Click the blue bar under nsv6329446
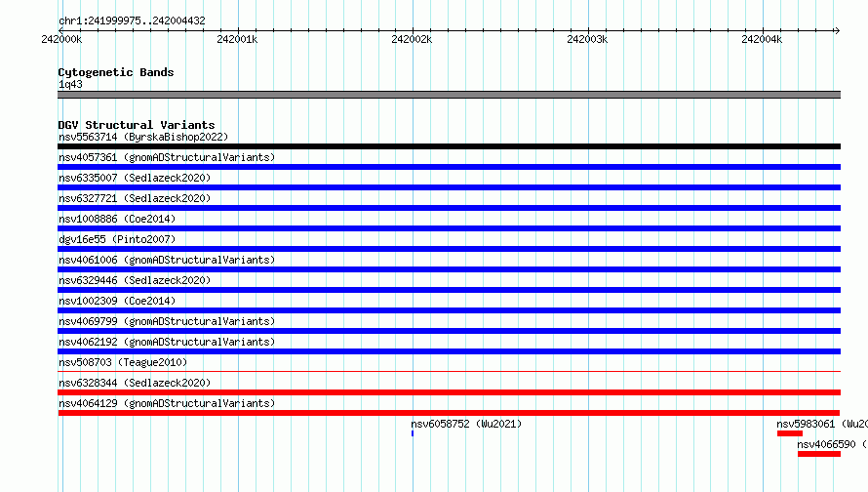This screenshot has height=492, width=868. (x=449, y=290)
